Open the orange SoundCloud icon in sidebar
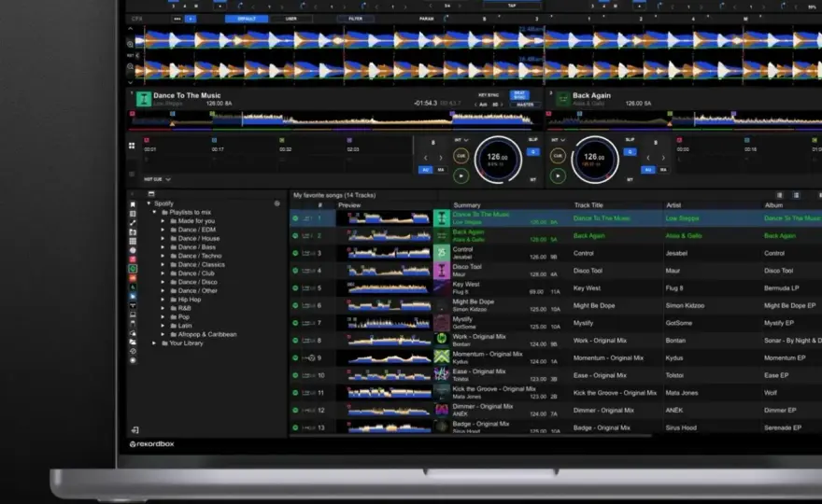 pos(133,278)
